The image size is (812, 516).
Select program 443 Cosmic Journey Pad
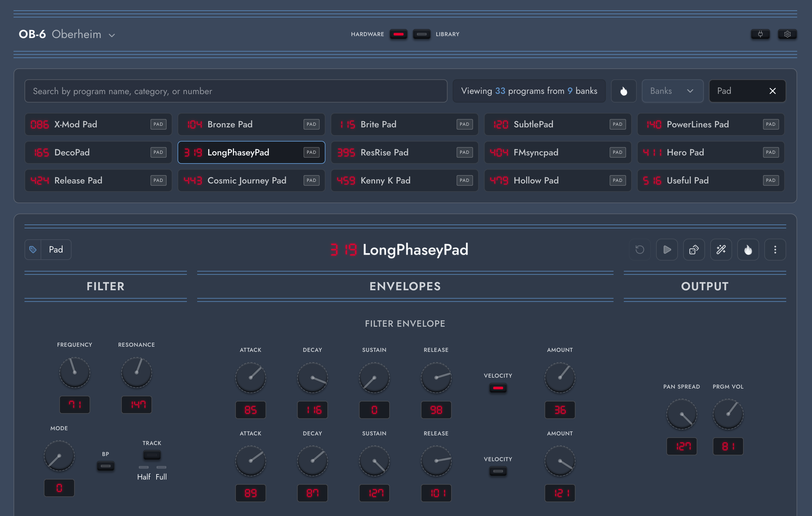pos(251,180)
